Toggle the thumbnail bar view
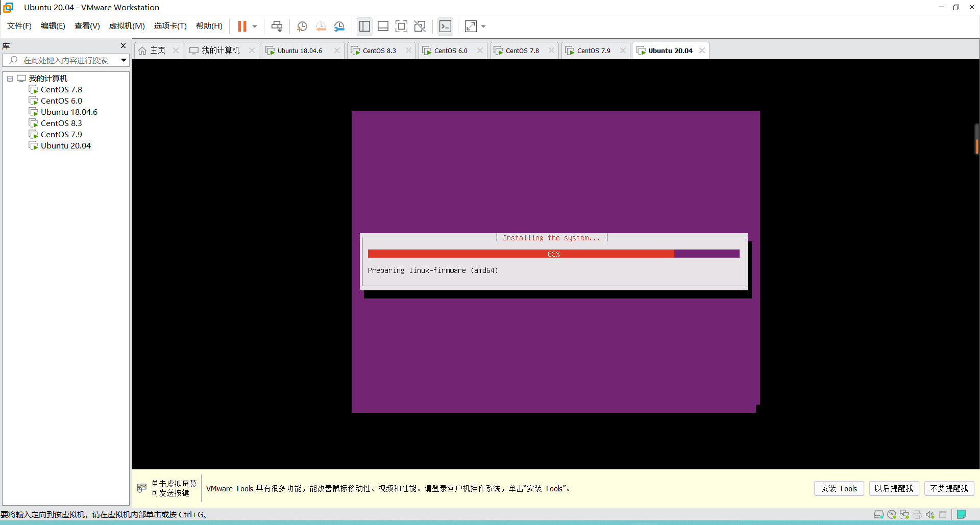This screenshot has height=525, width=980. [x=383, y=26]
